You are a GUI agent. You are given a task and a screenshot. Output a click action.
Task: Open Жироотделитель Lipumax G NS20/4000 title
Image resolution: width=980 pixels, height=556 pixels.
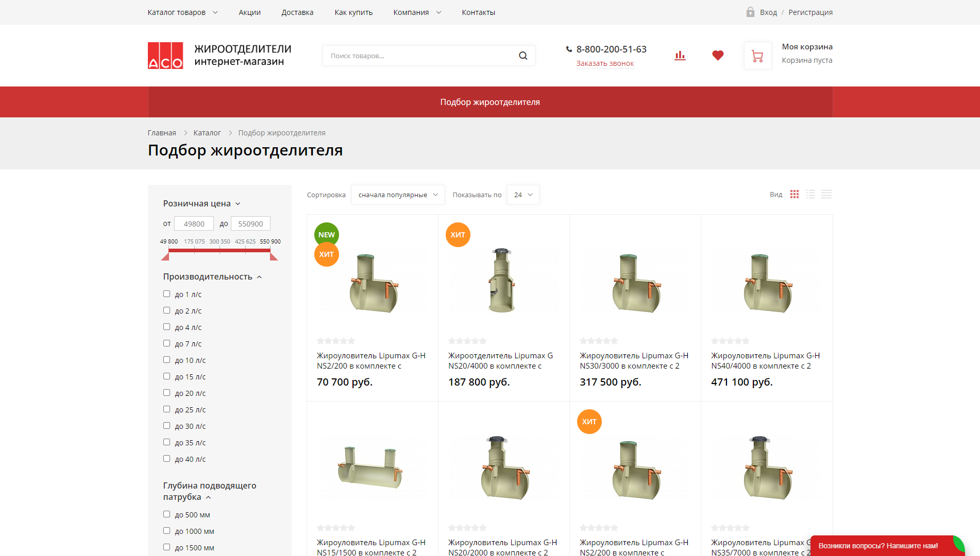pyautogui.click(x=500, y=361)
